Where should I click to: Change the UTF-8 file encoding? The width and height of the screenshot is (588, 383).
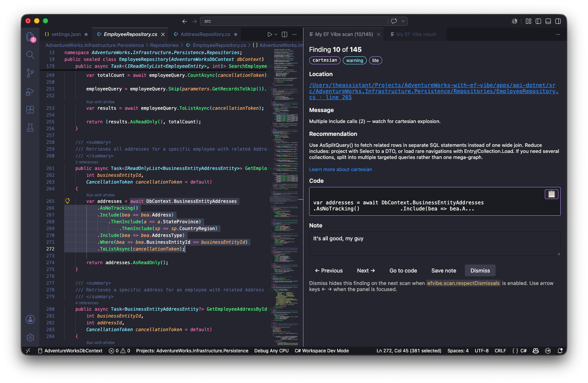(482, 351)
